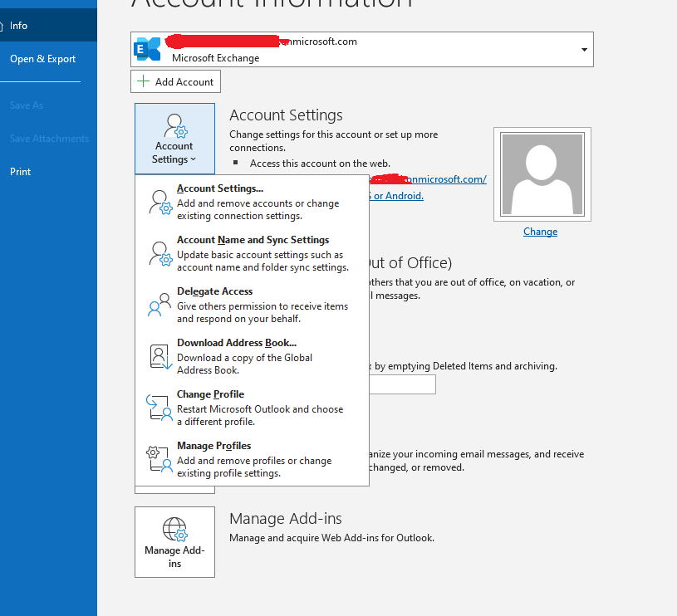Click the profile photo placeholder
Image resolution: width=677 pixels, height=616 pixels.
click(542, 174)
